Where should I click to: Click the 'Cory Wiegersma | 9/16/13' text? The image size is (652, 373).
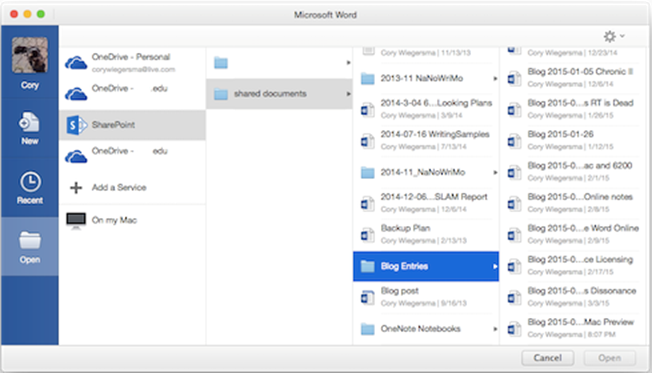point(424,303)
